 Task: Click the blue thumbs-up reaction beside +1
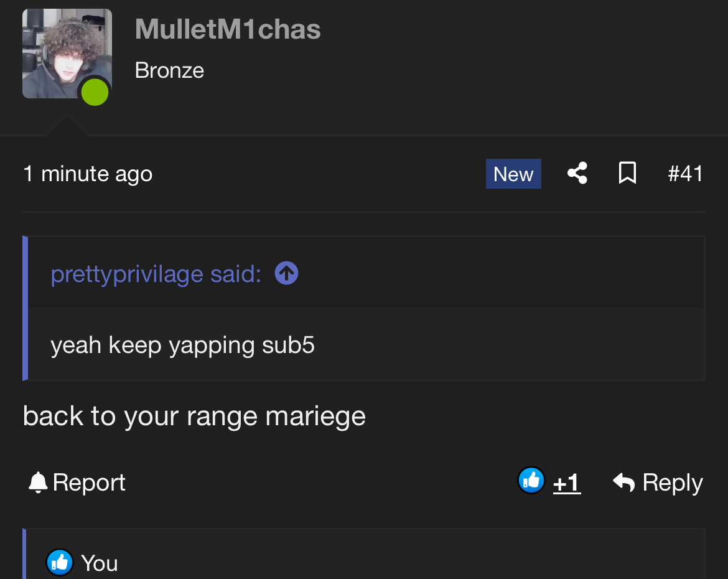click(x=531, y=481)
